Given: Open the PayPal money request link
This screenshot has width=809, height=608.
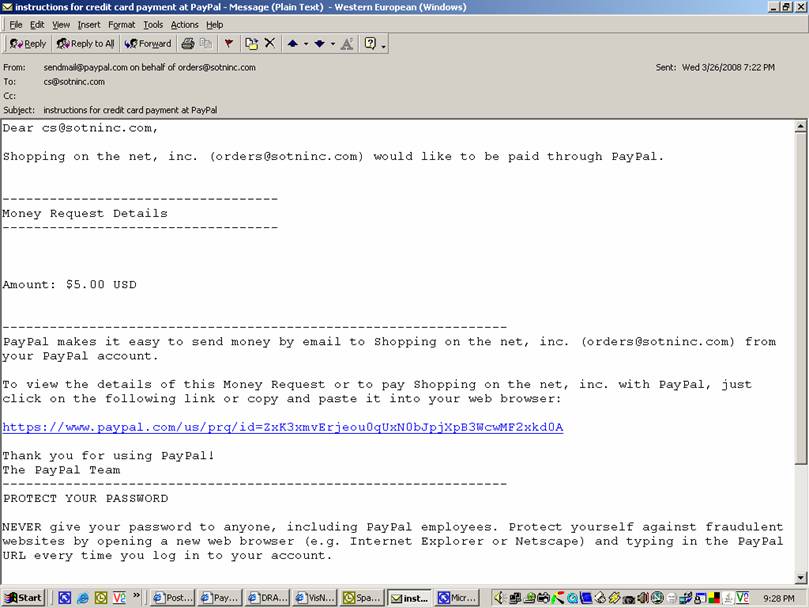Looking at the screenshot, I should tap(283, 427).
